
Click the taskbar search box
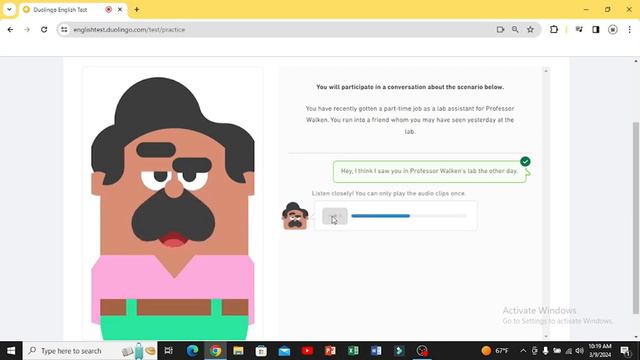90,351
